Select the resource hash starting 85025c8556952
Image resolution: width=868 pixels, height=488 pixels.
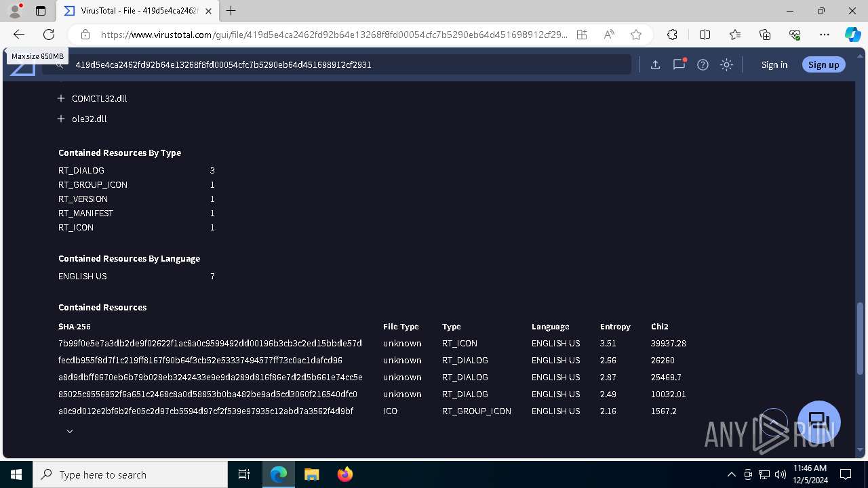pos(208,394)
